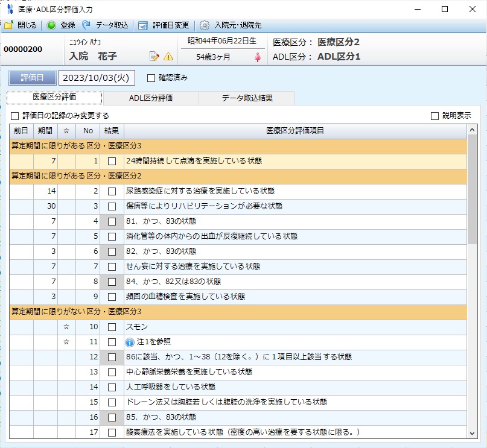Image resolution: width=487 pixels, height=448 pixels.
Task: Check the result box for 24時間持続して点滴 row
Action: (x=111, y=160)
